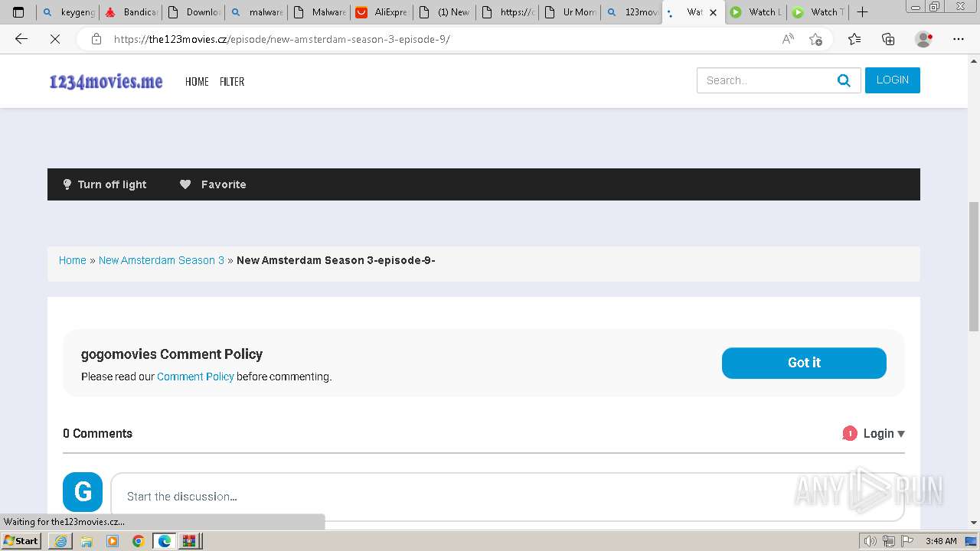
Task: Click the scrollbar down arrow
Action: (x=974, y=523)
